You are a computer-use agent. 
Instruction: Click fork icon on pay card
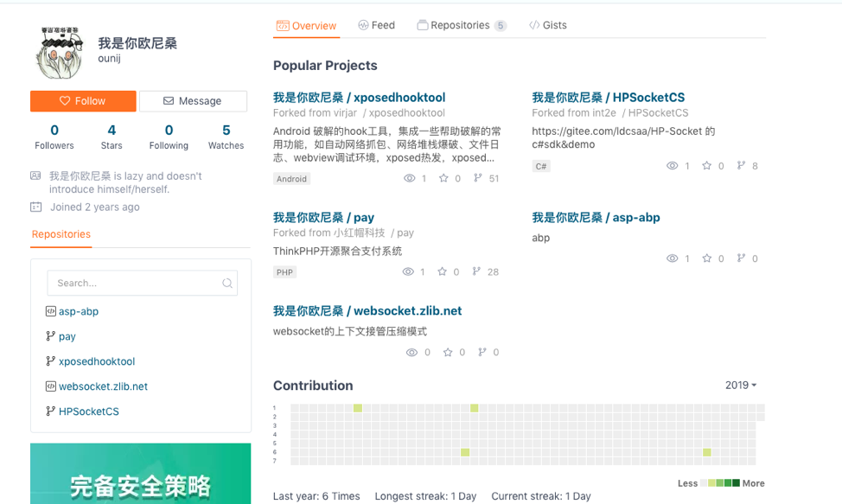pyautogui.click(x=475, y=271)
